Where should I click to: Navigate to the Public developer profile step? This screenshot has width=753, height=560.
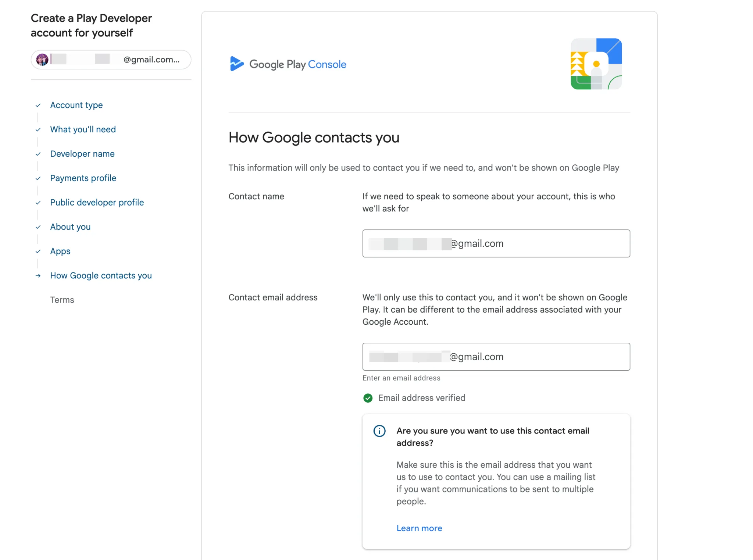(x=97, y=202)
